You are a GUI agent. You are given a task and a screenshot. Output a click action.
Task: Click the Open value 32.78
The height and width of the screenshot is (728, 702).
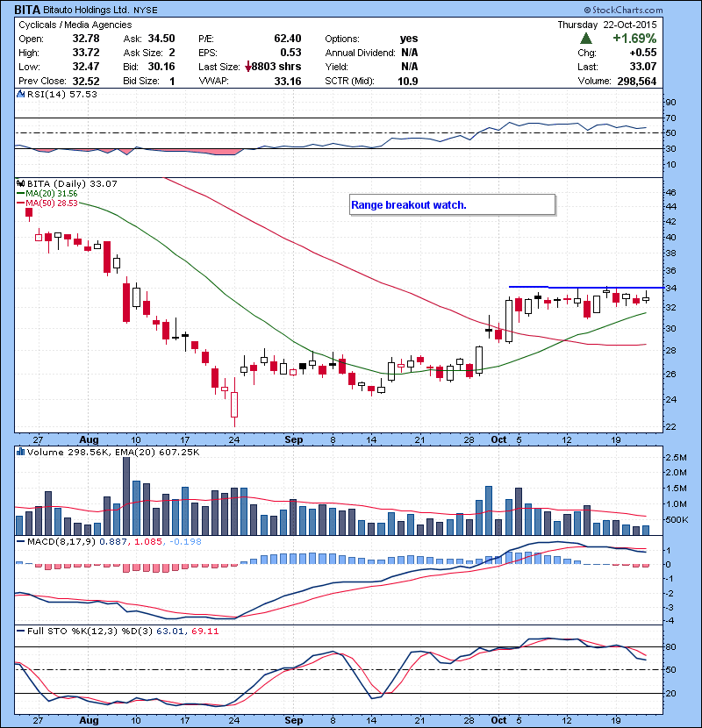coord(86,39)
